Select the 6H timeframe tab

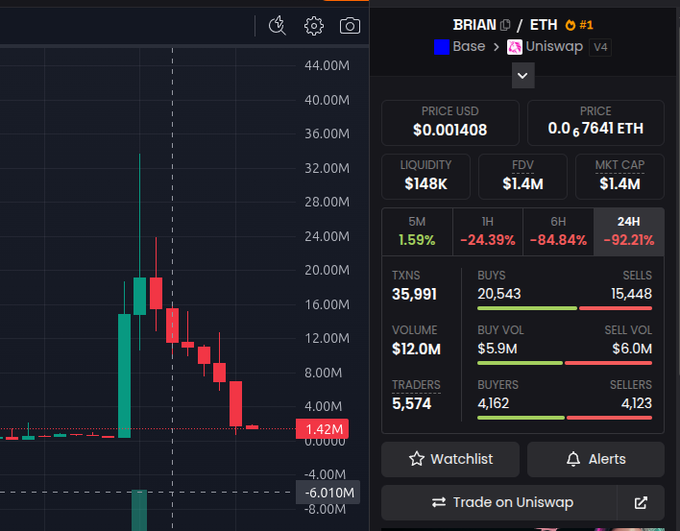click(x=558, y=232)
